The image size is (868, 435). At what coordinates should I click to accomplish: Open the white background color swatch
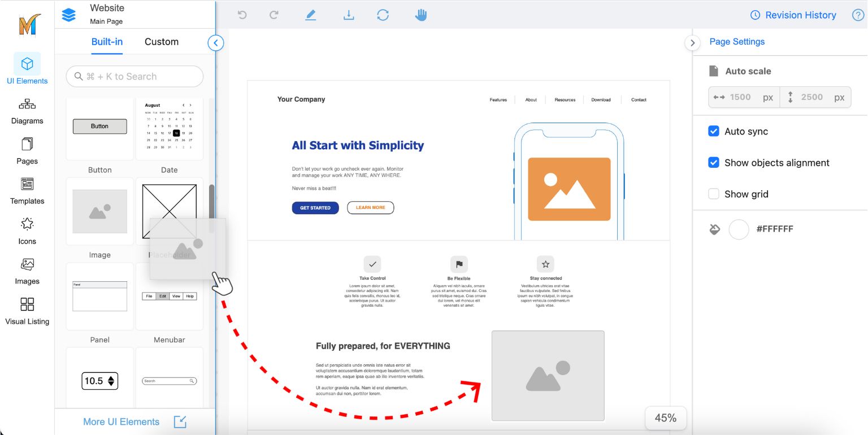click(x=739, y=229)
